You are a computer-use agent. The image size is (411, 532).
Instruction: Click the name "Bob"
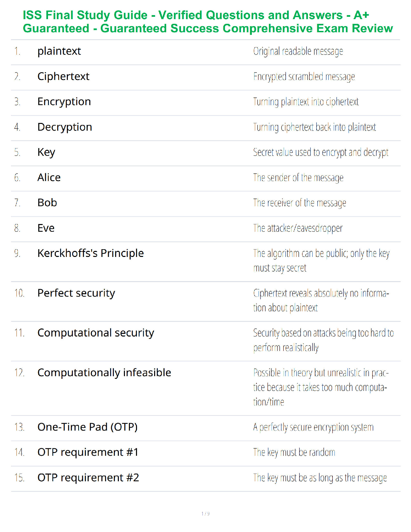[x=47, y=203]
